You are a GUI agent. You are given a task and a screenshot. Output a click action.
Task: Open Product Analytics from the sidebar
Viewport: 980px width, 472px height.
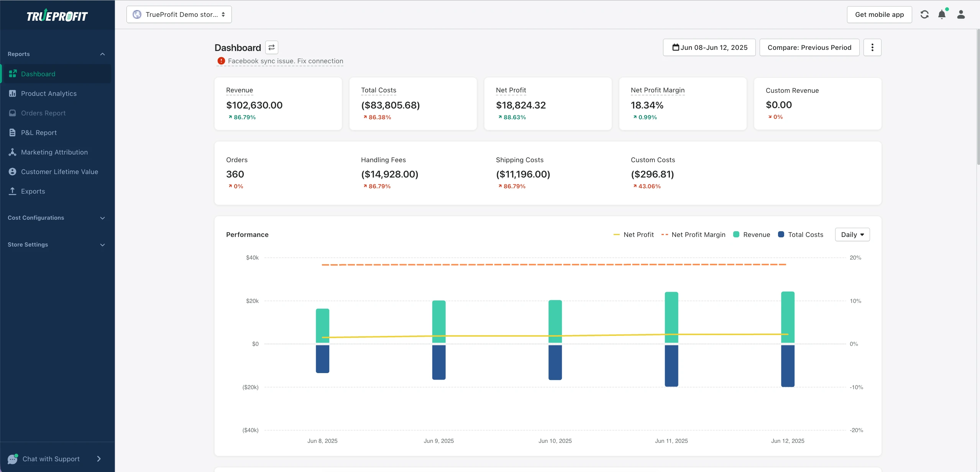pyautogui.click(x=49, y=93)
